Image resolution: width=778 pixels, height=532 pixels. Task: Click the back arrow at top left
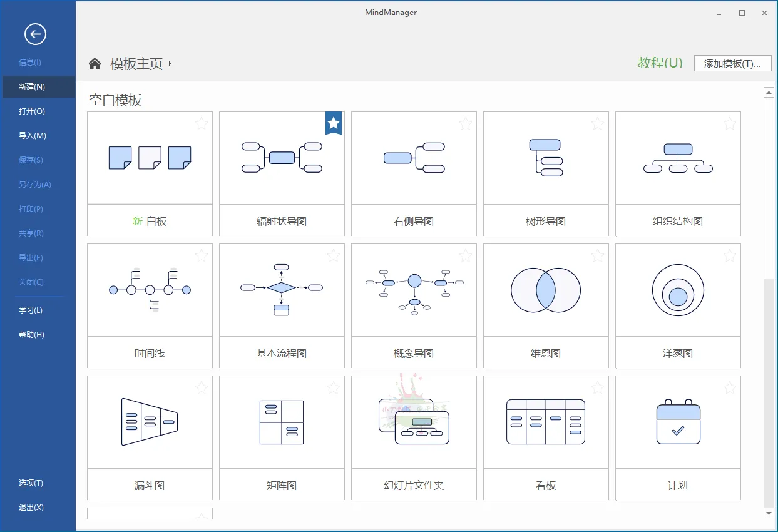pyautogui.click(x=36, y=34)
